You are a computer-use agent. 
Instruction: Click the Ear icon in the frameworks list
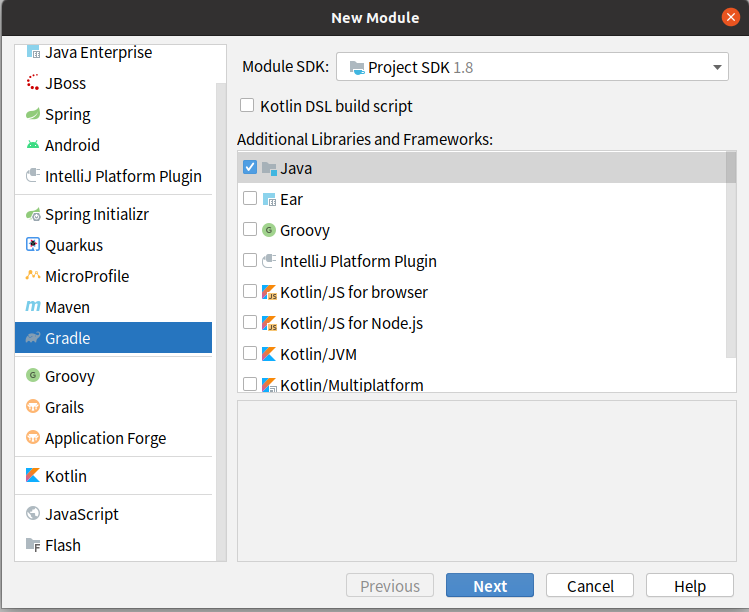(x=269, y=199)
